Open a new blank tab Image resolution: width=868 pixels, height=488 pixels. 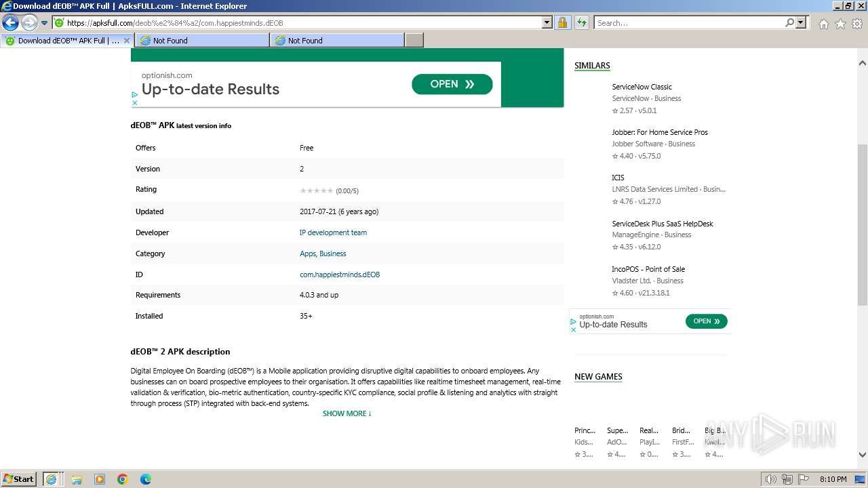click(x=414, y=41)
